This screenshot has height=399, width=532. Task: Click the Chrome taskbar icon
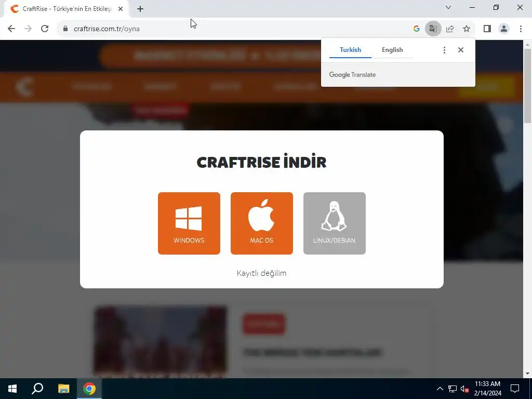[89, 389]
